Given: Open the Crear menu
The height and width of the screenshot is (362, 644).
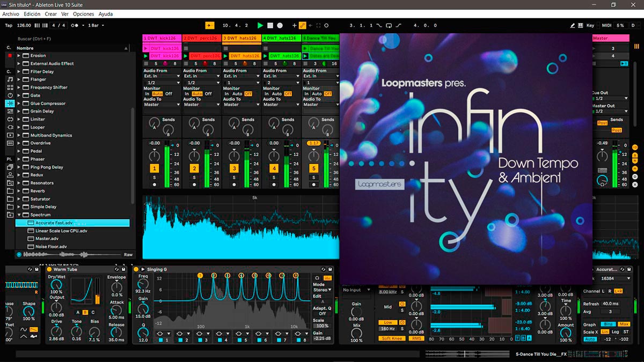Looking at the screenshot, I should (51, 14).
